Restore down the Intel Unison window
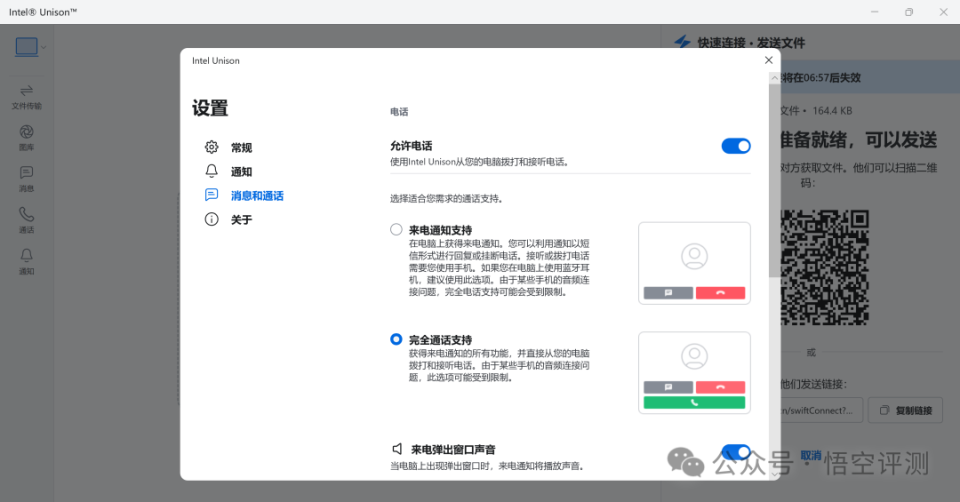 coord(909,12)
